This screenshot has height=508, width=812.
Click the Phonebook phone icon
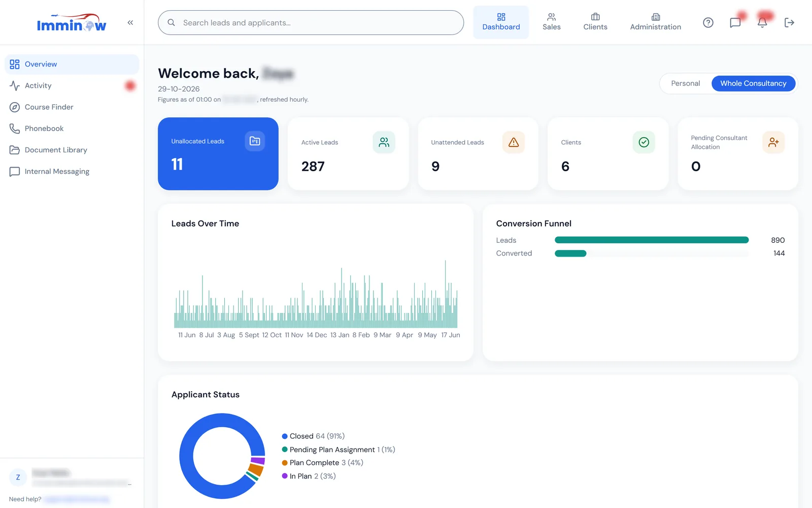15,129
